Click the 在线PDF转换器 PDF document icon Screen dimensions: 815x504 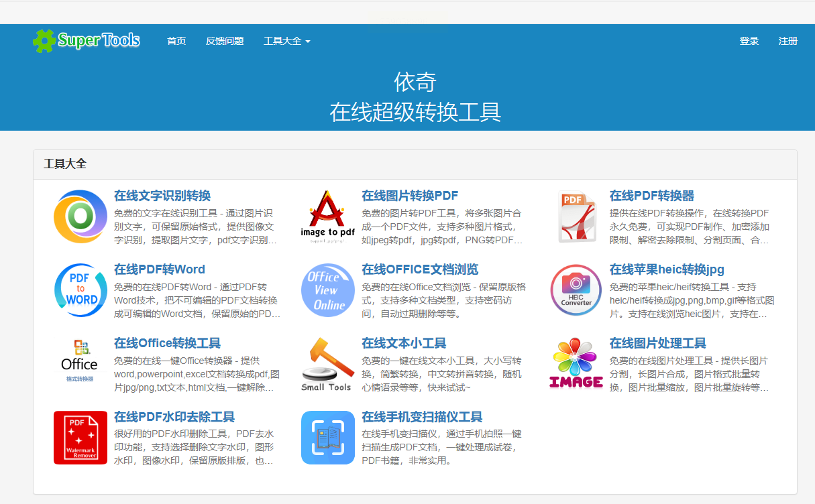click(576, 216)
